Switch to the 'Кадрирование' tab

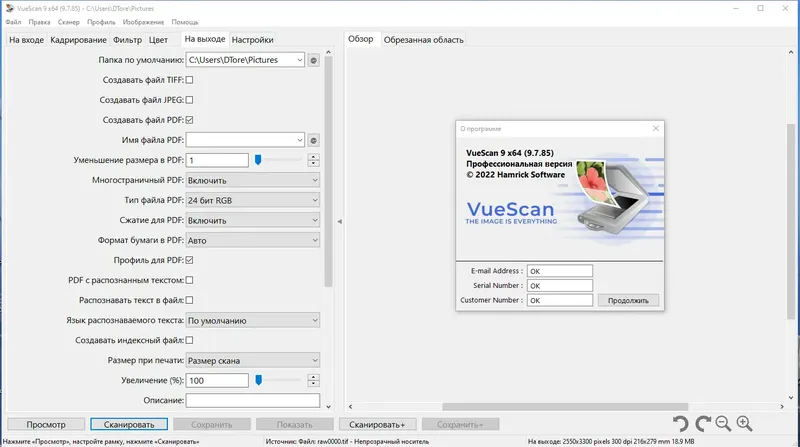tap(79, 40)
